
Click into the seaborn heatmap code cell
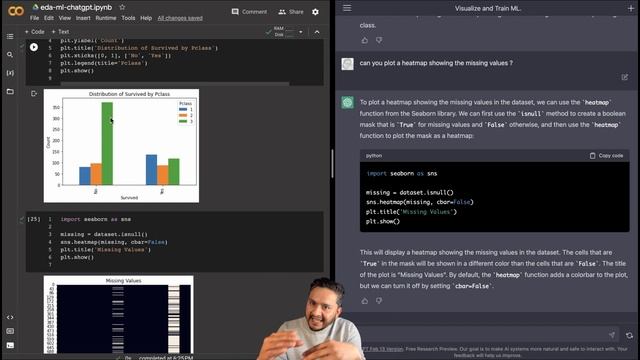click(x=175, y=242)
